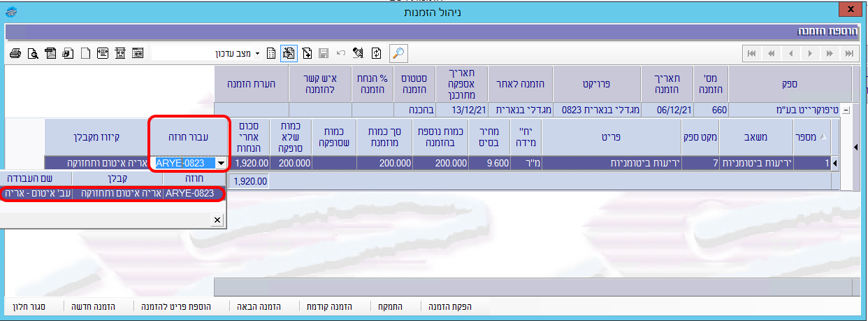This screenshot has height=321, width=868.
Task: Click the printer icon in the toolbar
Action: (15, 53)
